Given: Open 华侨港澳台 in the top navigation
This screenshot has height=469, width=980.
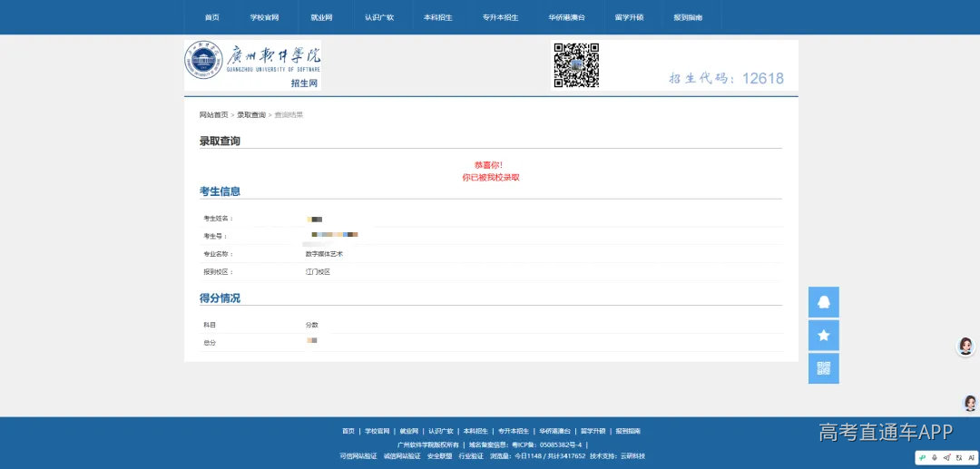Looking at the screenshot, I should pos(567,17).
